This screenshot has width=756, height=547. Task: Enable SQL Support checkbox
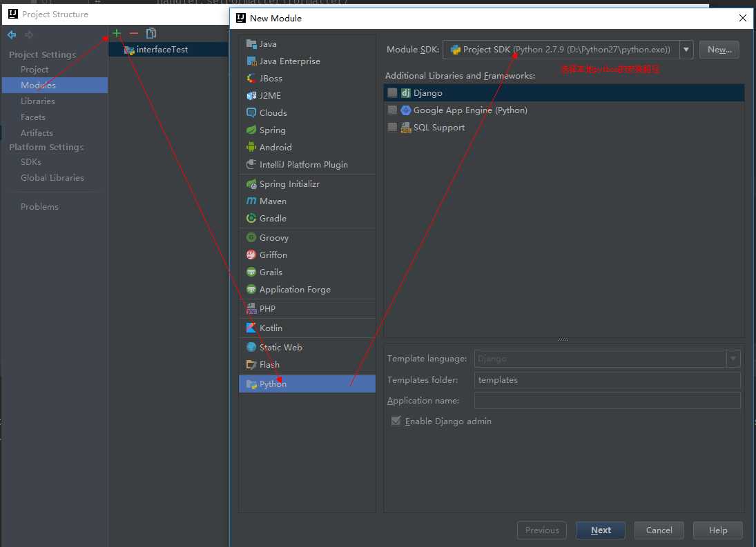392,128
